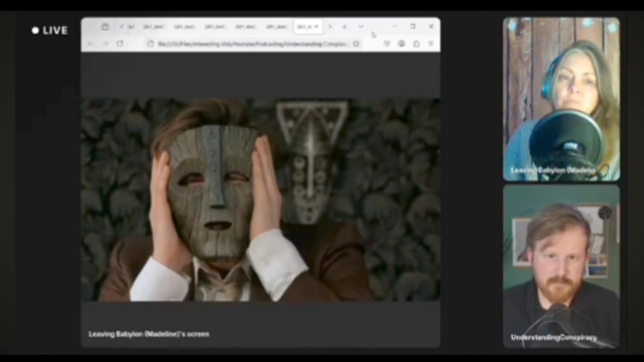644x362 pixels.
Task: Open Firefox View from the tab bar
Action: pos(105,27)
